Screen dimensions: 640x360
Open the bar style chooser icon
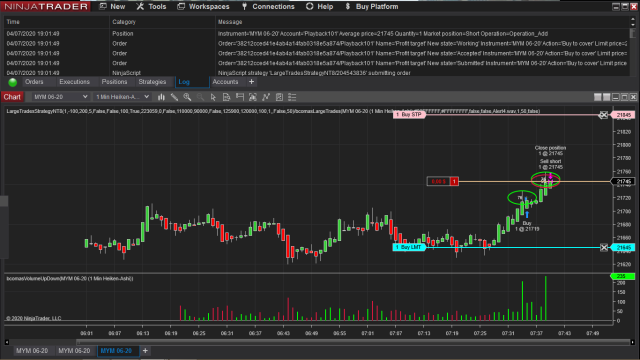[x=161, y=97]
